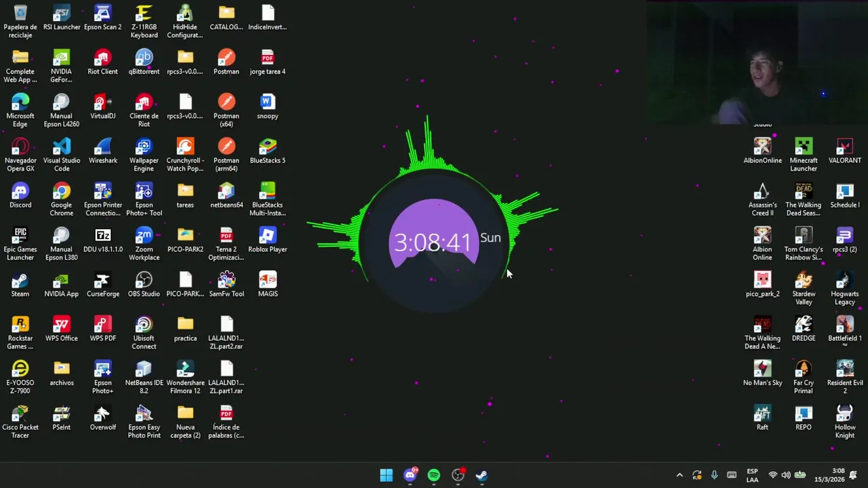Image resolution: width=868 pixels, height=488 pixels.
Task: Select the Roblox Player desktop icon
Action: click(x=268, y=241)
